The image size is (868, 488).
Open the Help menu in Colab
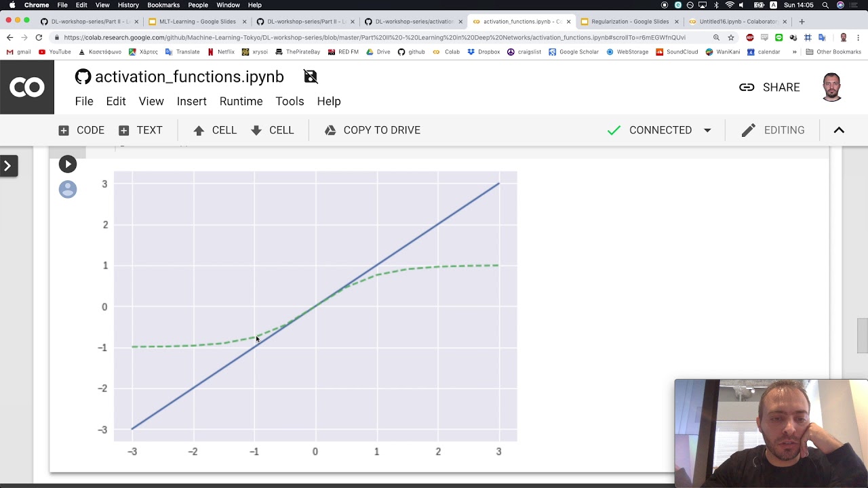coord(329,101)
